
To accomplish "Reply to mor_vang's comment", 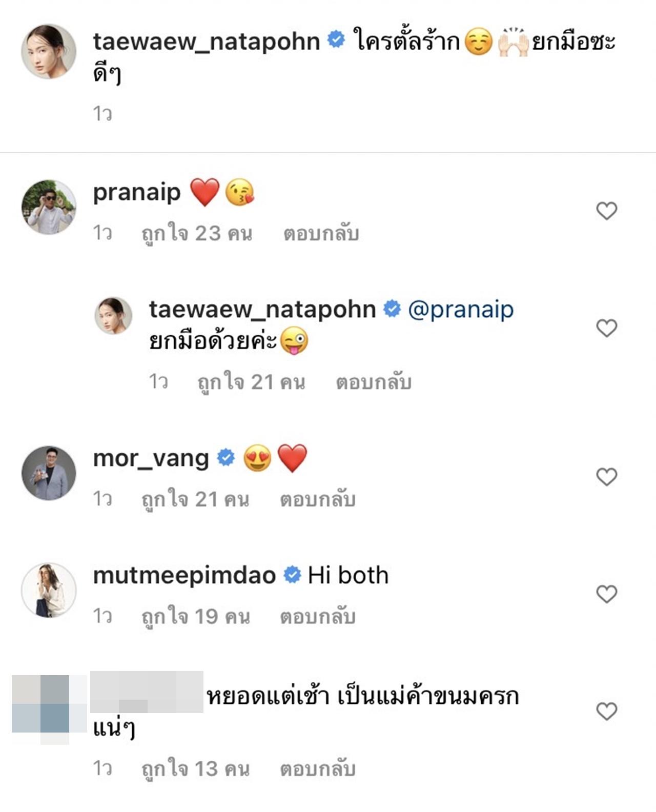I will tap(317, 499).
